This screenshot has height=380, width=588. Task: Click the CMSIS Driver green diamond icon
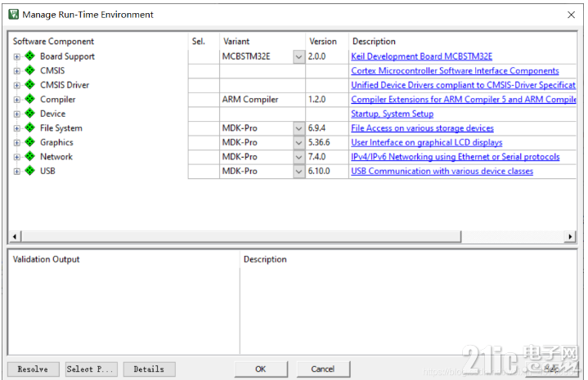[30, 85]
